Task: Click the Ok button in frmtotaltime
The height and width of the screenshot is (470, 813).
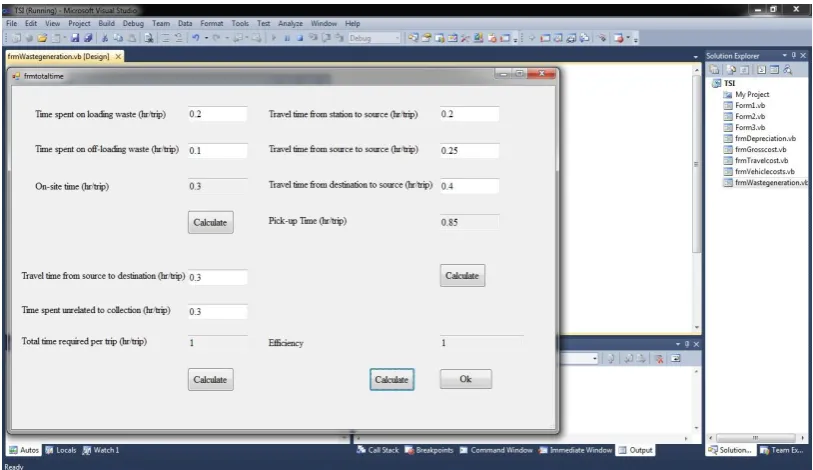Action: [x=466, y=379]
